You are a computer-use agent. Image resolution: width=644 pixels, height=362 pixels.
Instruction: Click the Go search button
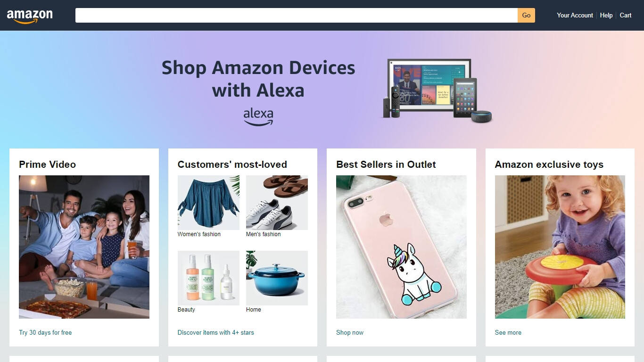pos(526,15)
